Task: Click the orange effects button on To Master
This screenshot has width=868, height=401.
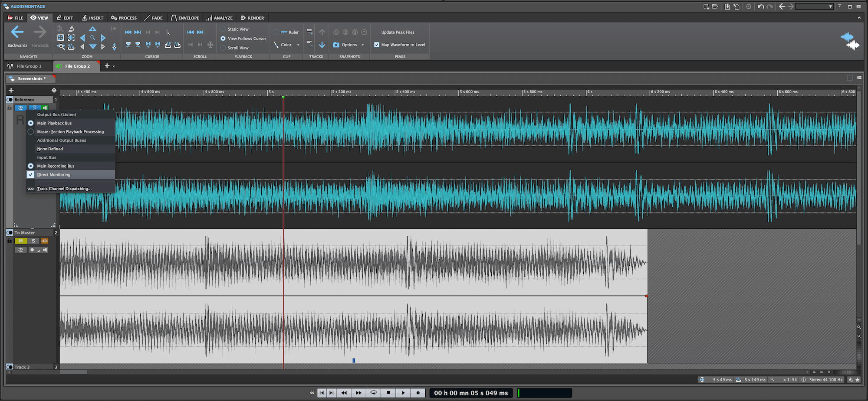Action: pyautogui.click(x=45, y=241)
